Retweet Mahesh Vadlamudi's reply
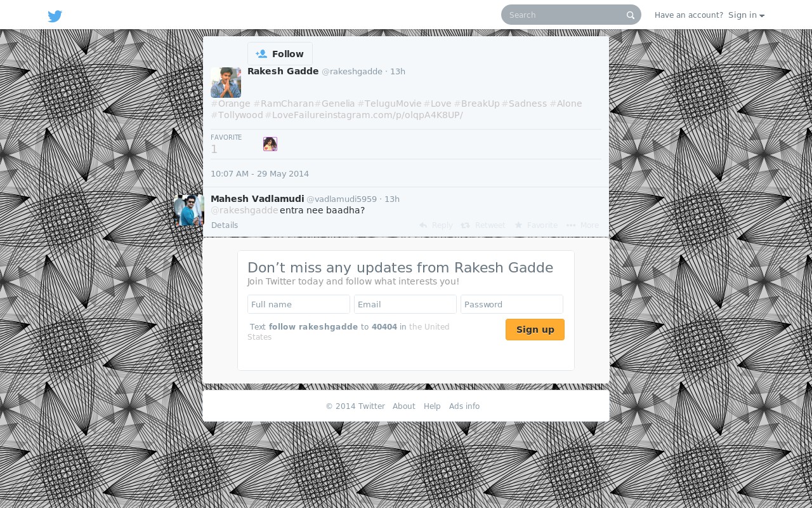The image size is (812, 508). [x=483, y=225]
